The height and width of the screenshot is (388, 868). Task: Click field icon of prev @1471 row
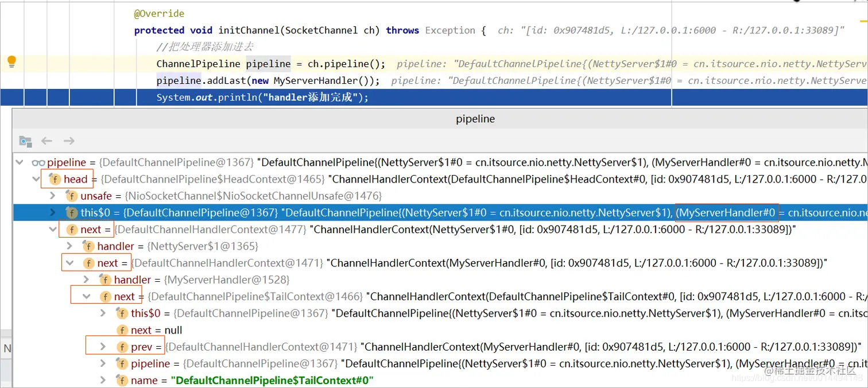122,347
